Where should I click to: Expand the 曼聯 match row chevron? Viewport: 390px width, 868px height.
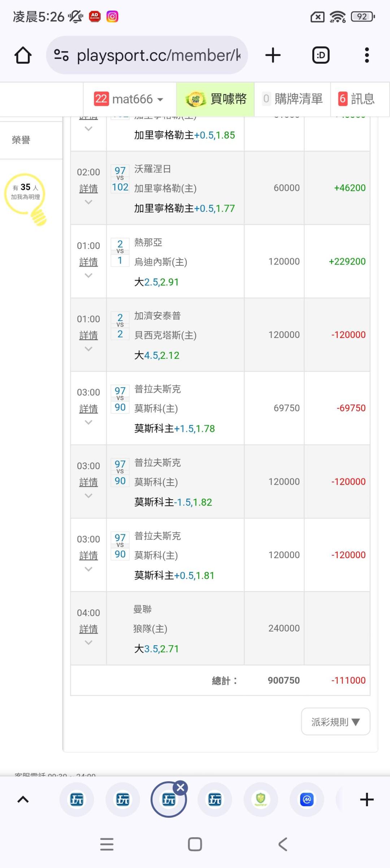88,642
